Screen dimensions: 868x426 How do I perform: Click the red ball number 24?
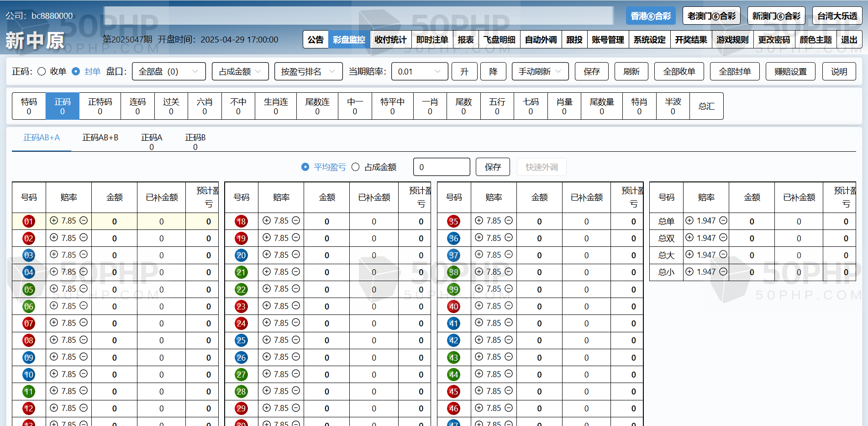tap(241, 324)
